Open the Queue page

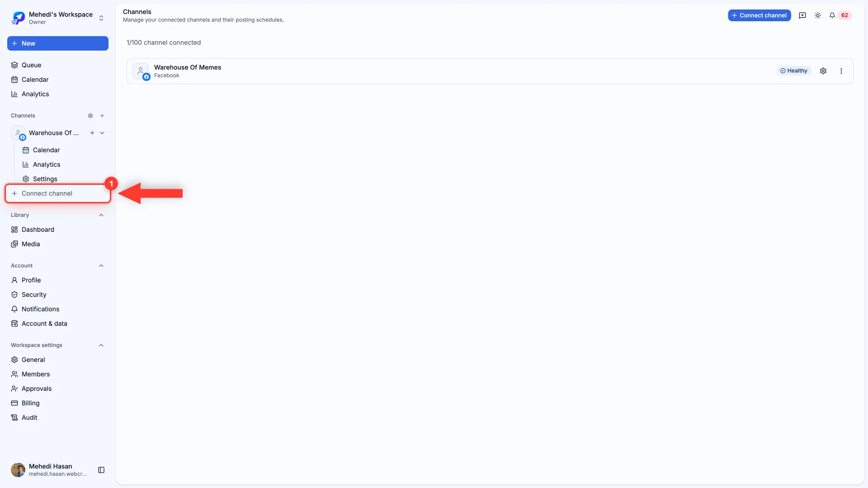pos(58,65)
